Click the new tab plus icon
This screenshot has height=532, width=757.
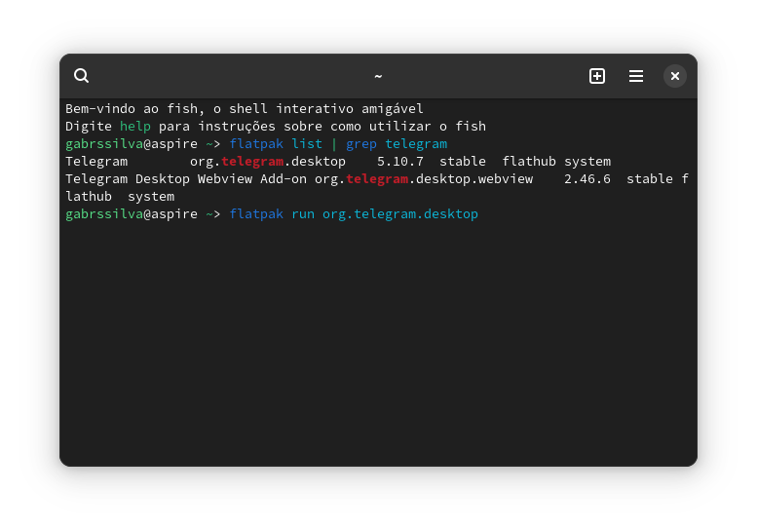597,76
